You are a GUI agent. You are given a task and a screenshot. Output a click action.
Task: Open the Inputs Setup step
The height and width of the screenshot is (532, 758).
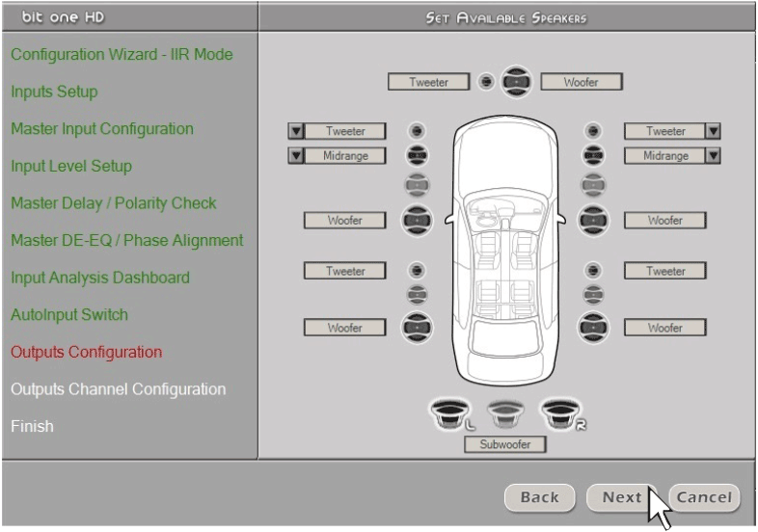click(54, 92)
